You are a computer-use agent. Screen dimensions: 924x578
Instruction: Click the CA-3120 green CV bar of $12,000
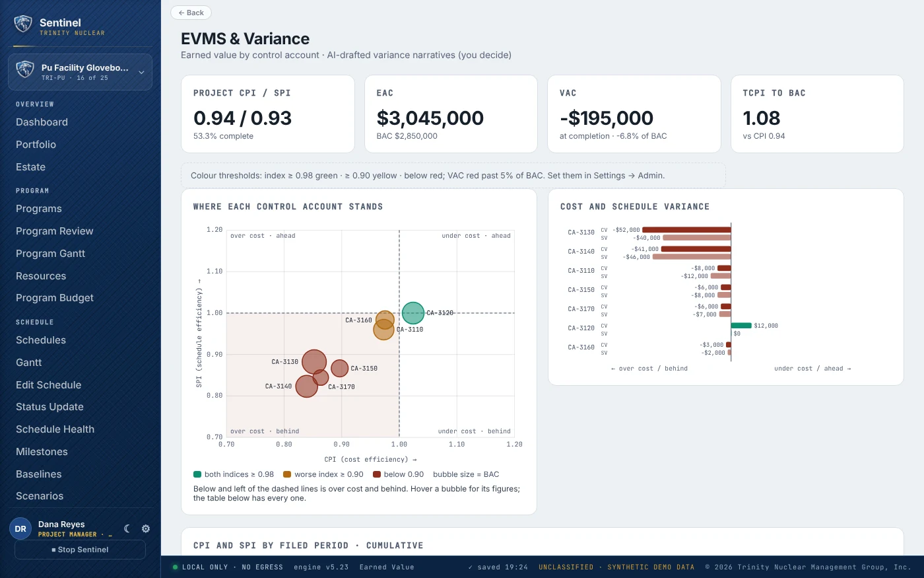(741, 326)
